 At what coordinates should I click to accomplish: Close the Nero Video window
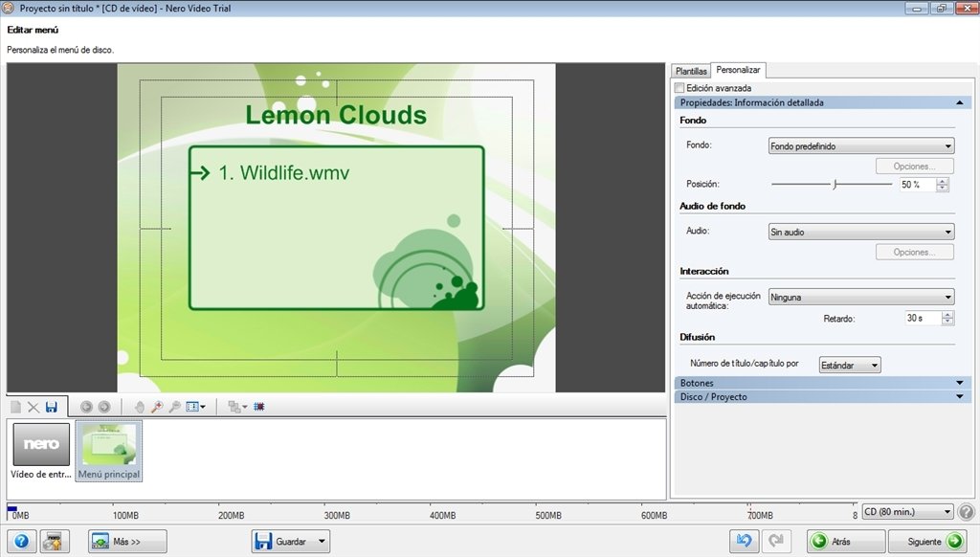(x=967, y=8)
